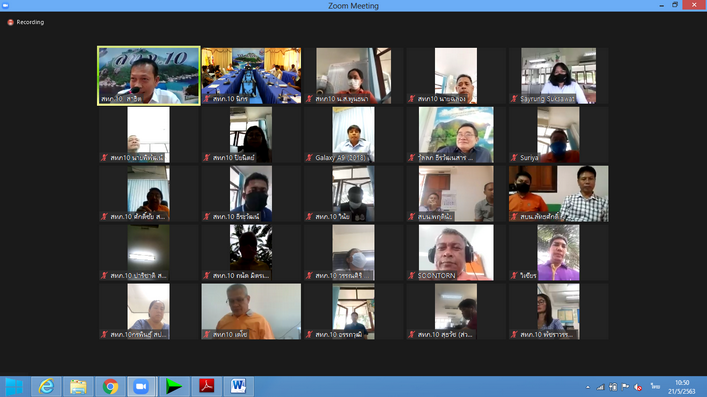Image resolution: width=707 pixels, height=397 pixels.
Task: Select the Galaxy A9 (2018) participant tile
Action: [x=354, y=134]
